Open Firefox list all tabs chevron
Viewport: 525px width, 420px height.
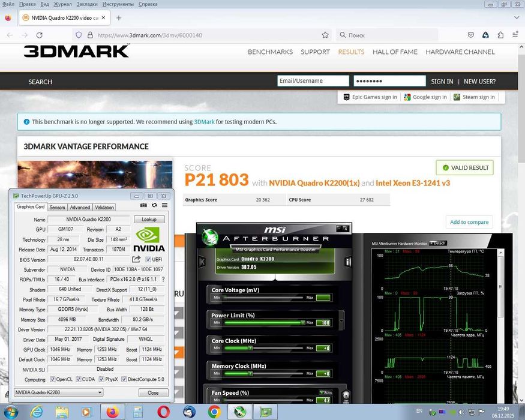(x=516, y=17)
